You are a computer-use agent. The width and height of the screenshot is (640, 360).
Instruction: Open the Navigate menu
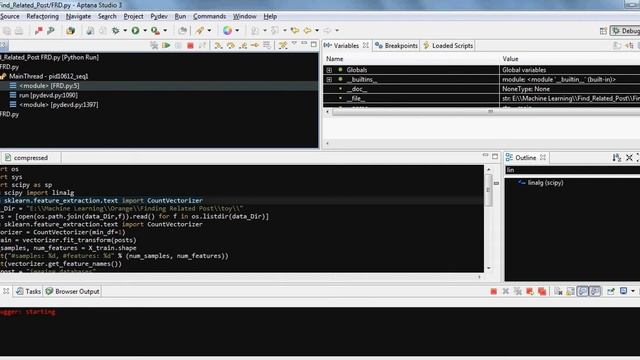coord(78,16)
